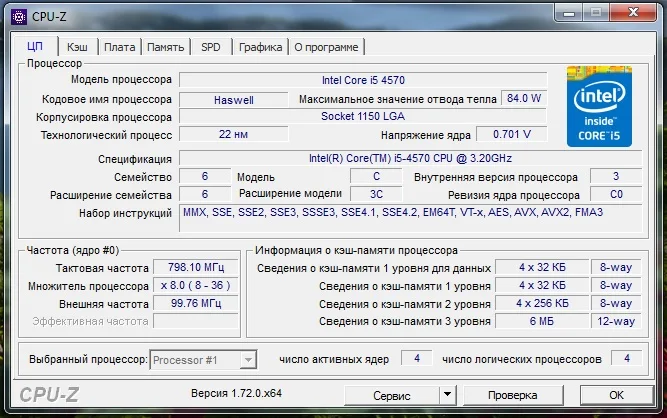Open the Сервис dropdown arrow

pos(448,395)
